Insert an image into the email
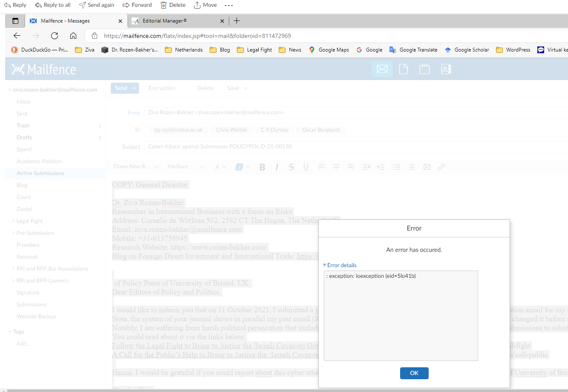This screenshot has width=568, height=392. tap(427, 167)
